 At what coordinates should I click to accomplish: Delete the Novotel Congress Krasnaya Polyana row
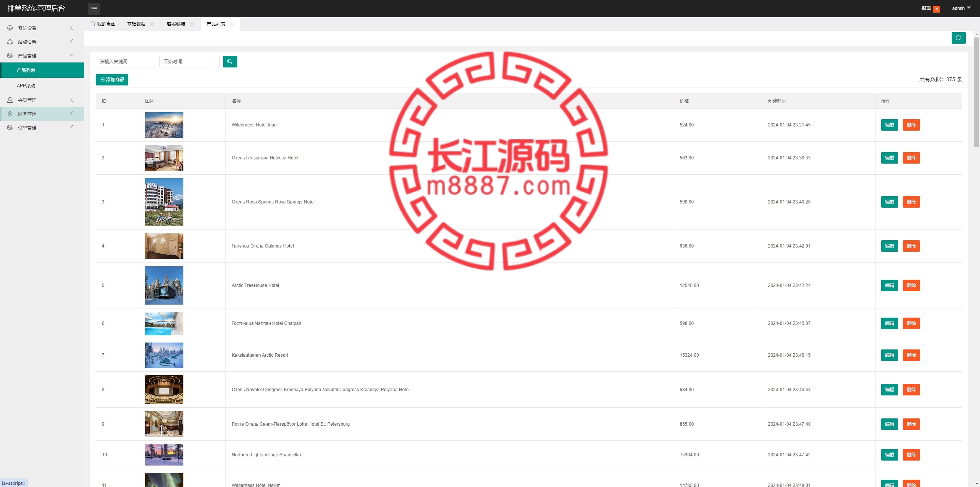(x=911, y=390)
